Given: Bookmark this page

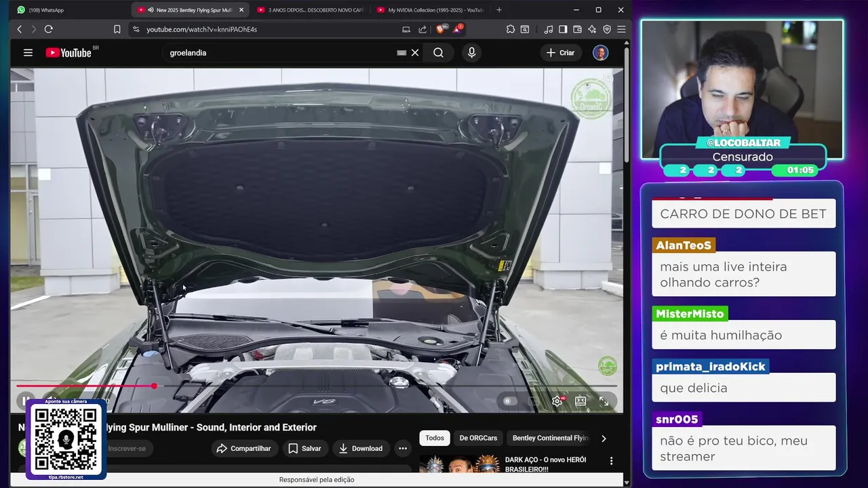Looking at the screenshot, I should pos(117,29).
